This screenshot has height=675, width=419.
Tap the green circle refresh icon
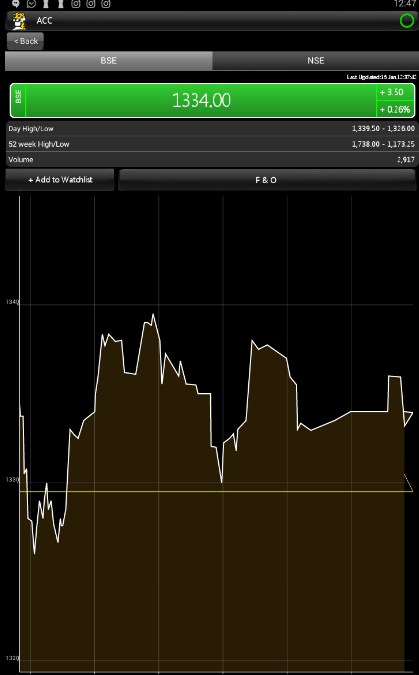coord(407,21)
